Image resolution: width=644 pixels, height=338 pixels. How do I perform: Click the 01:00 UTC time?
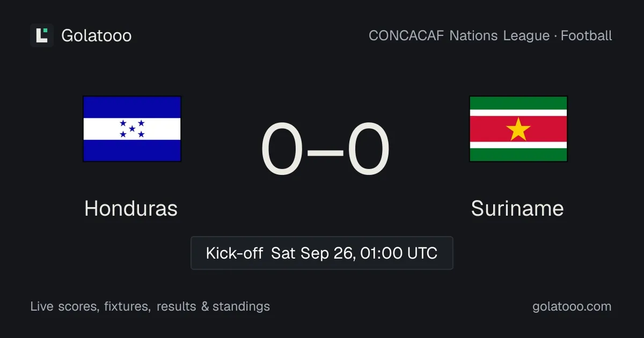click(x=399, y=253)
